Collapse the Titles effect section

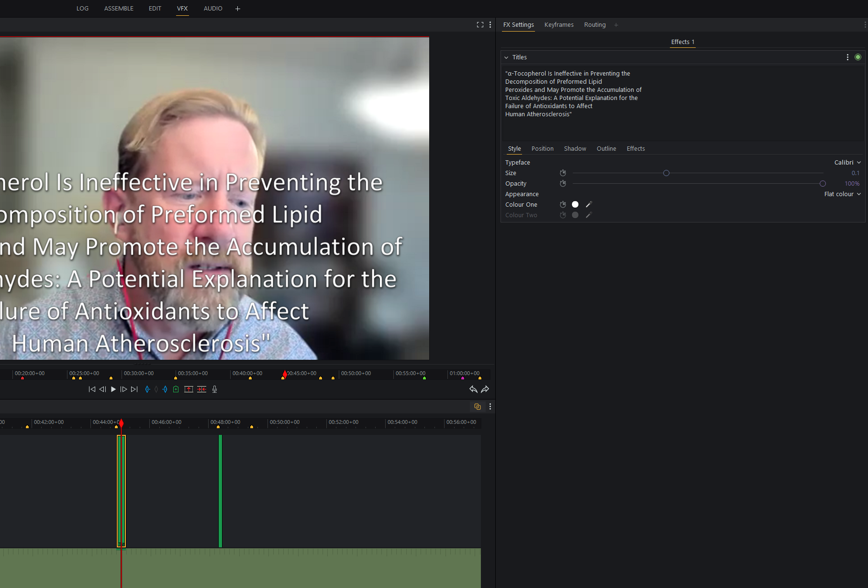(506, 57)
